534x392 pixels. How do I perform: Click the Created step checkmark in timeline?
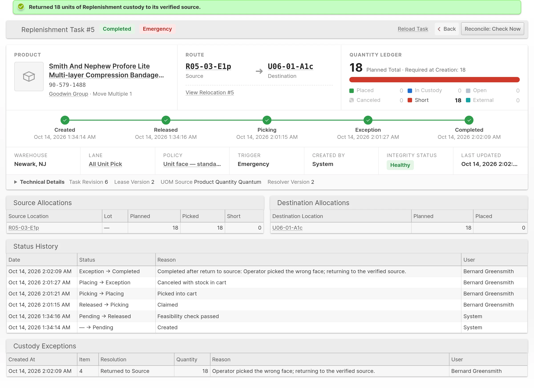[x=65, y=120]
